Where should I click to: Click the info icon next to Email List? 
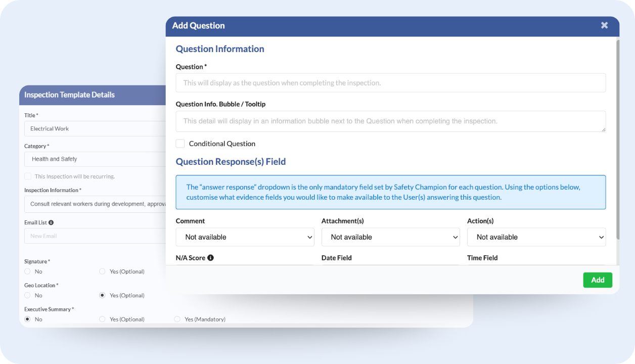coord(51,222)
